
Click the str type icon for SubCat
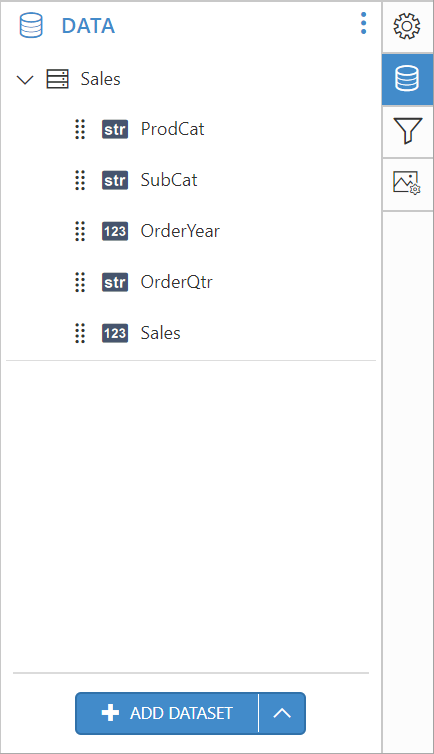(x=115, y=180)
